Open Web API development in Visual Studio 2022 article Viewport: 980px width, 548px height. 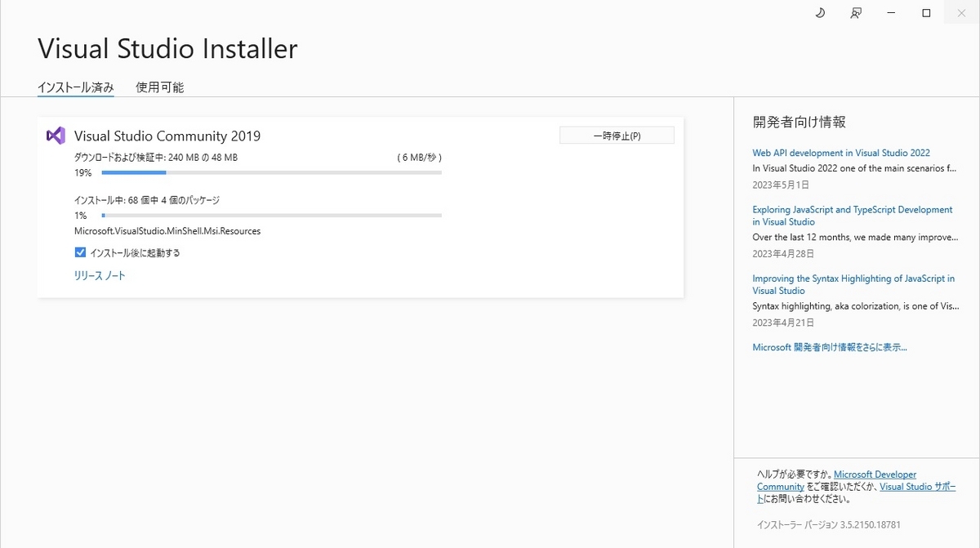841,153
